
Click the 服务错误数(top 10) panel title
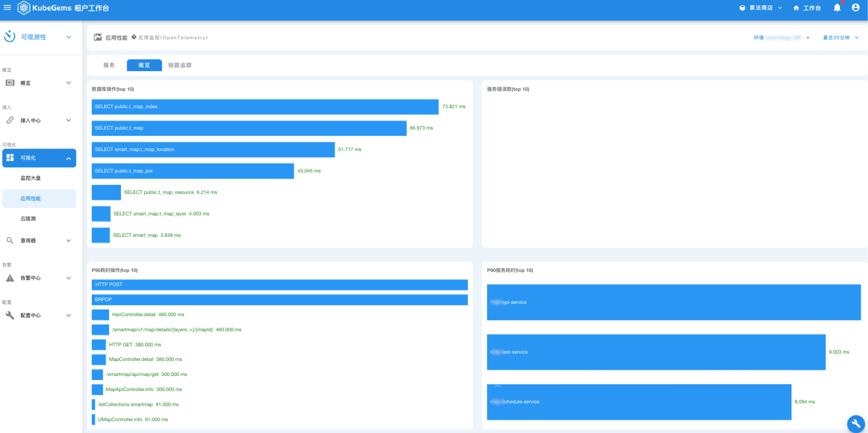508,89
